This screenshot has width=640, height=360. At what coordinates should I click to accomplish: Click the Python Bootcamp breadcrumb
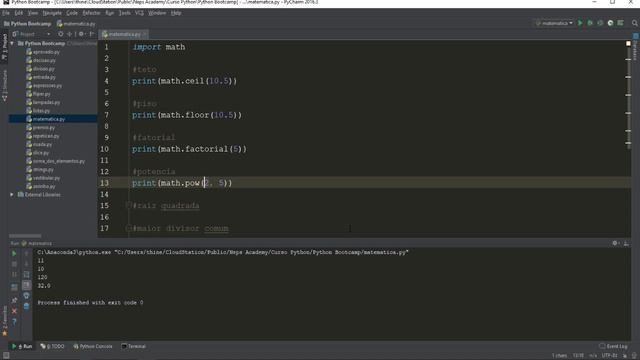tap(28, 24)
